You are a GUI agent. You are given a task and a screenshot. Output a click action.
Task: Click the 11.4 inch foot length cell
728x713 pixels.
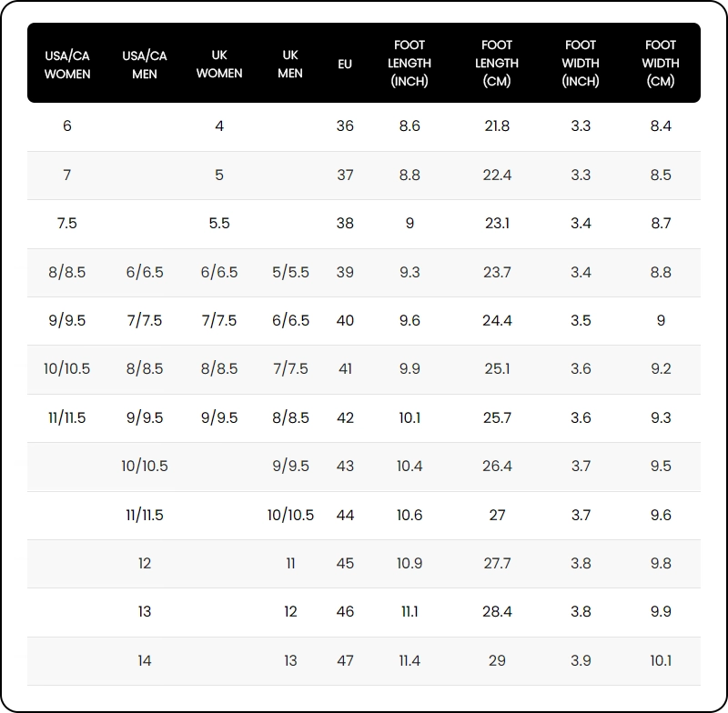tap(409, 661)
